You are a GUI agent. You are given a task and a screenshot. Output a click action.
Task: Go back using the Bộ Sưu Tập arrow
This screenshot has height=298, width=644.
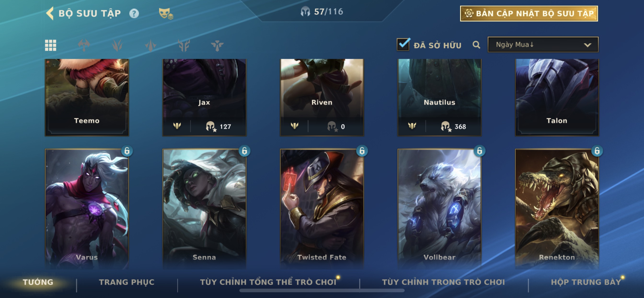50,13
